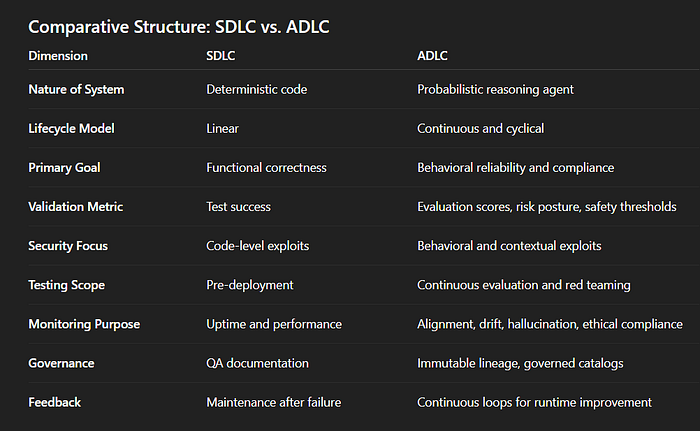Image resolution: width=700 pixels, height=431 pixels.
Task: Click the 'Comparative Structure: SDLC vs. ADLC' heading
Action: pos(179,27)
